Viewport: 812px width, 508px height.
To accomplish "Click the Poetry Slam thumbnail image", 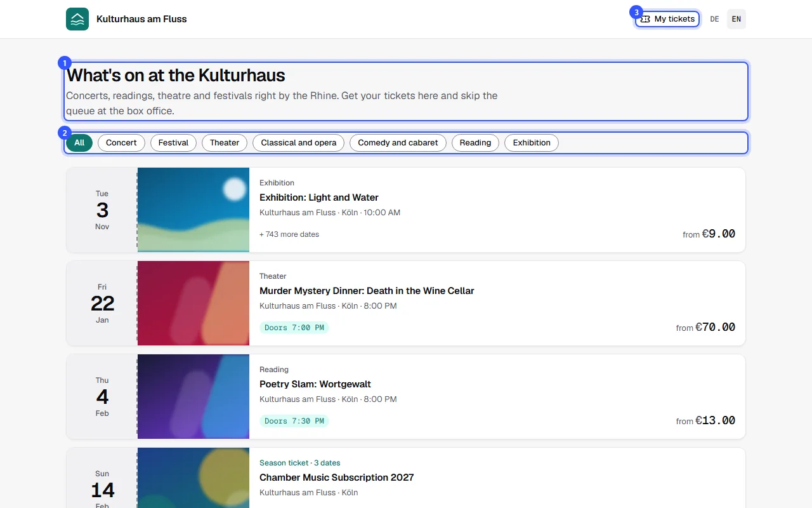I will (x=193, y=396).
